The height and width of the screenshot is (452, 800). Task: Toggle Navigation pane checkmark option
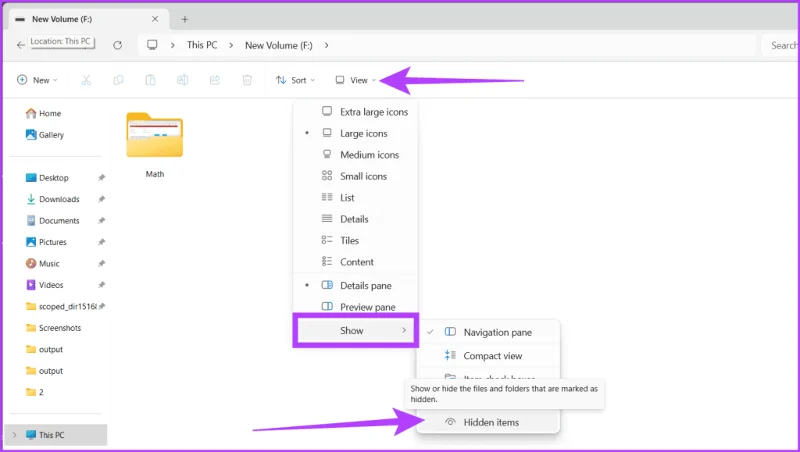pyautogui.click(x=488, y=332)
